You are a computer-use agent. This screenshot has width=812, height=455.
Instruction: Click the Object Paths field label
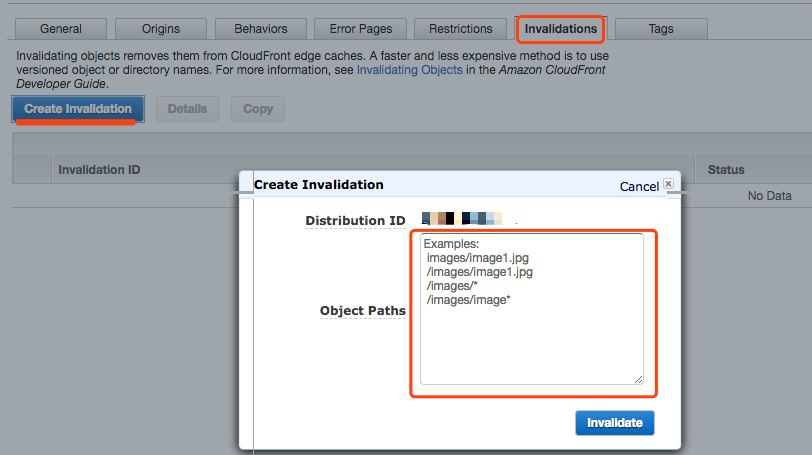362,311
